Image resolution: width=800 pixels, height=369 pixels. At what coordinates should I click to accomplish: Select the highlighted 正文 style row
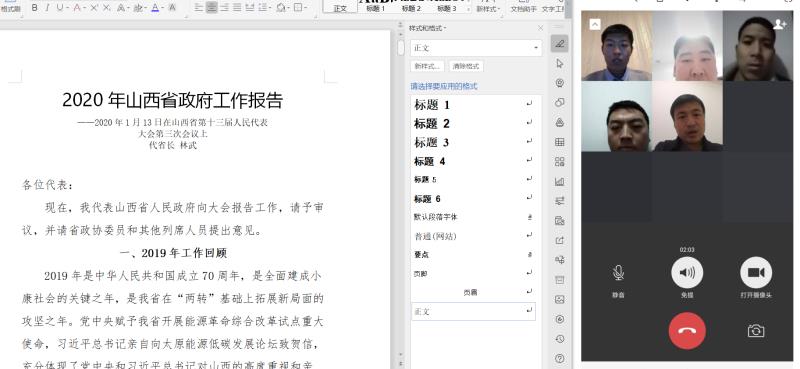(473, 311)
